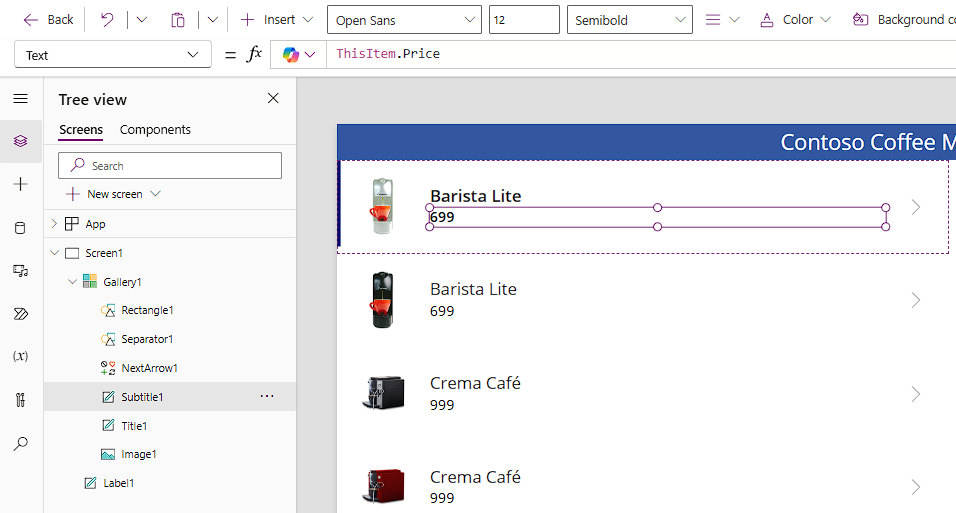Viewport: 956px width, 513px height.
Task: Select Separator1 in the tree view
Action: pos(147,339)
